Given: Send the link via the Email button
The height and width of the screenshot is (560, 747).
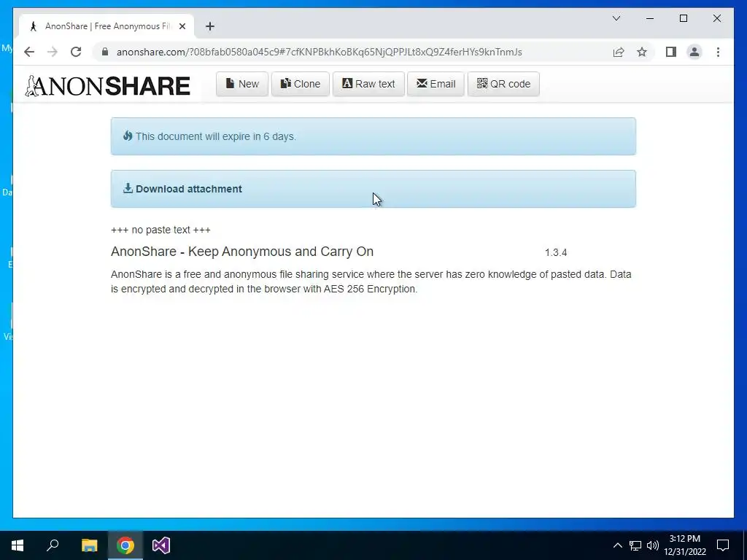Looking at the screenshot, I should tap(436, 84).
